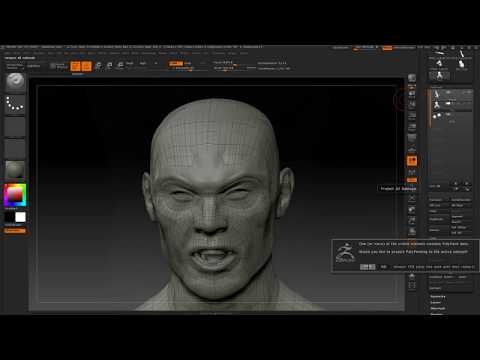Click NO in PolyPaint projection dialog
The height and width of the screenshot is (360, 480).
pyautogui.click(x=384, y=267)
